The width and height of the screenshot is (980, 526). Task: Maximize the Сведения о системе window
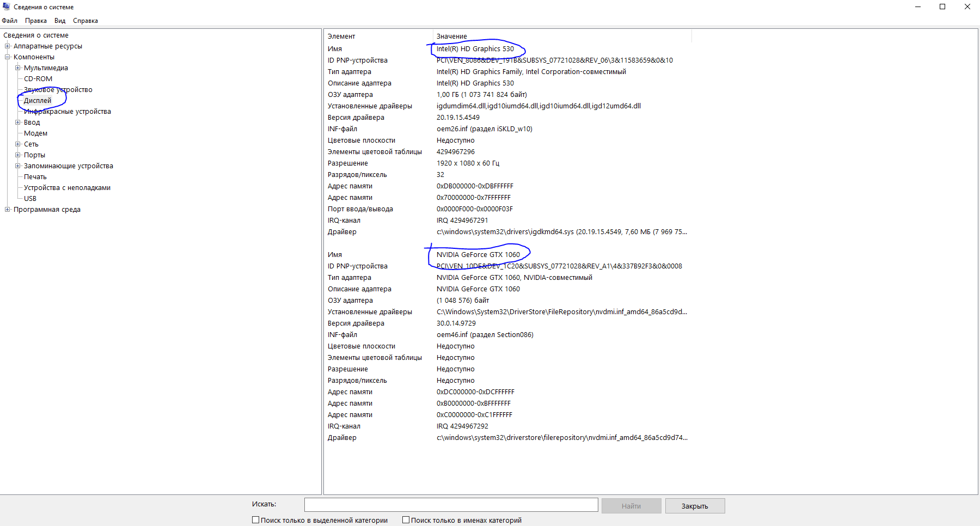(942, 7)
